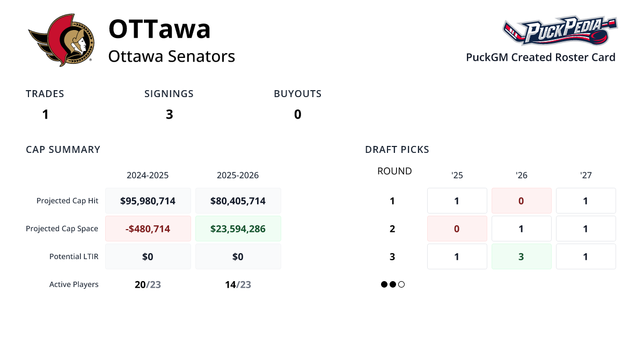Image resolution: width=644 pixels, height=338 pixels.
Task: Click the 20/23 active players value
Action: coord(148,284)
